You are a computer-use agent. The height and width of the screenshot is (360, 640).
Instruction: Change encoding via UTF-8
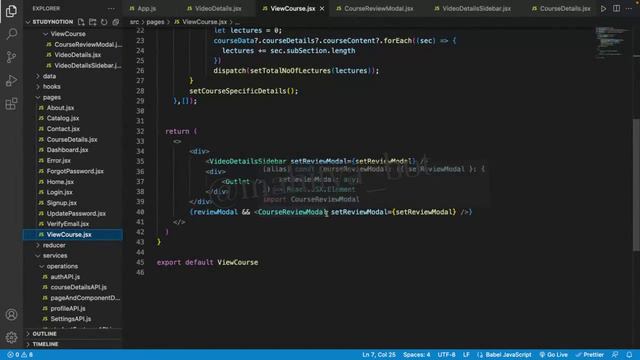tap(447, 355)
